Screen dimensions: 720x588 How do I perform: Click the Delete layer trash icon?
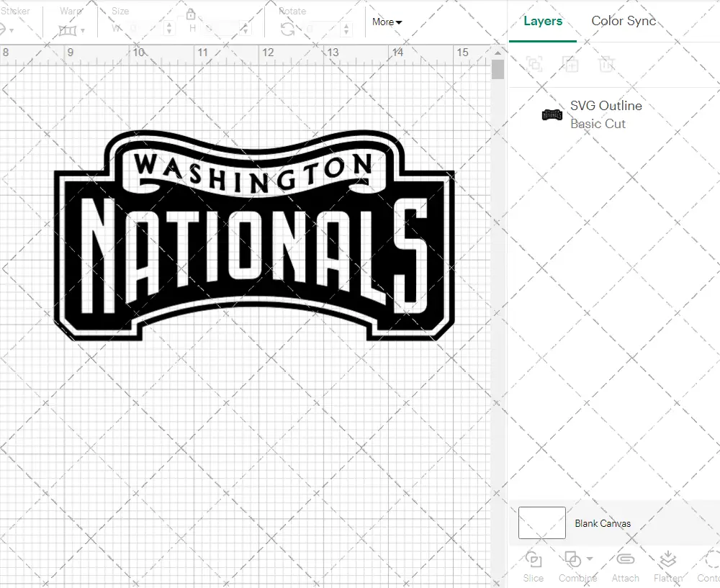point(606,64)
